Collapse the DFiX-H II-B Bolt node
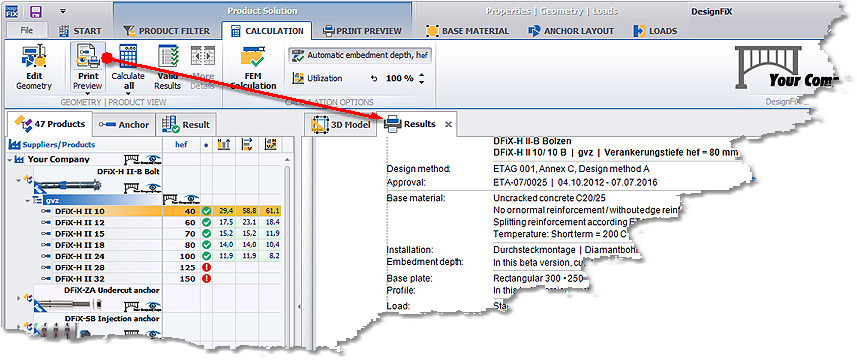The image size is (857, 362). click(x=19, y=179)
